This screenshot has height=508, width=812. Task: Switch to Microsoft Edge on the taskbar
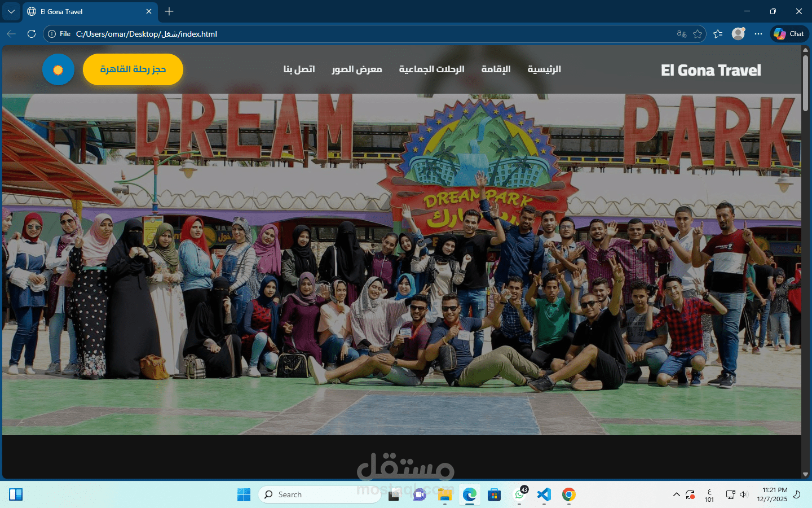(470, 494)
